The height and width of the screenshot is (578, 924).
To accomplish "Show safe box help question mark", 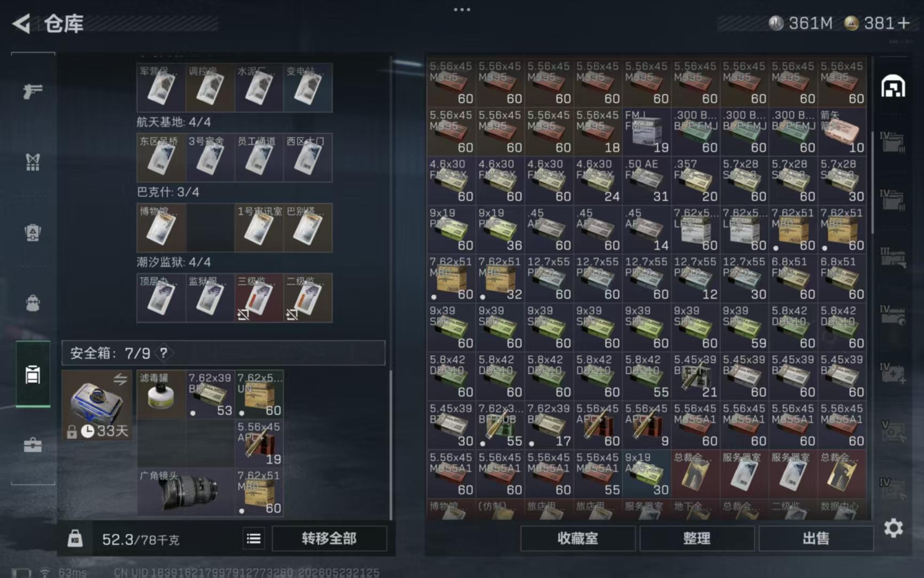I will click(x=164, y=353).
